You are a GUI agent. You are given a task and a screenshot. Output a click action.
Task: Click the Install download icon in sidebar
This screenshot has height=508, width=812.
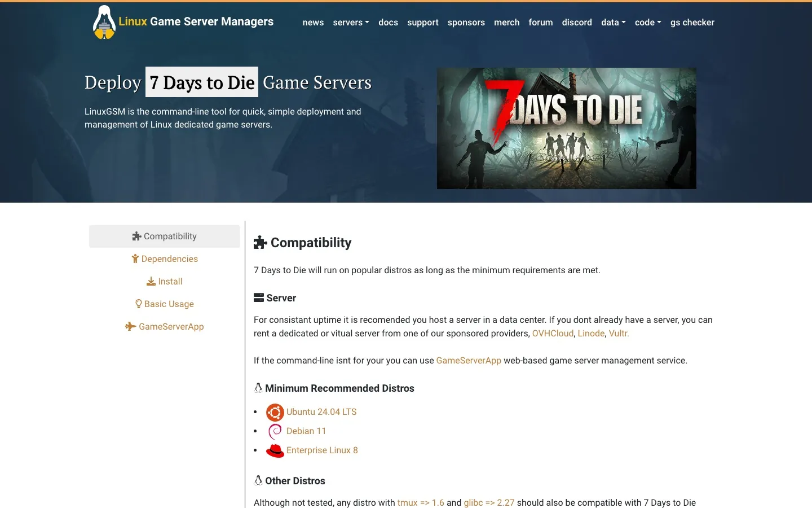151,282
